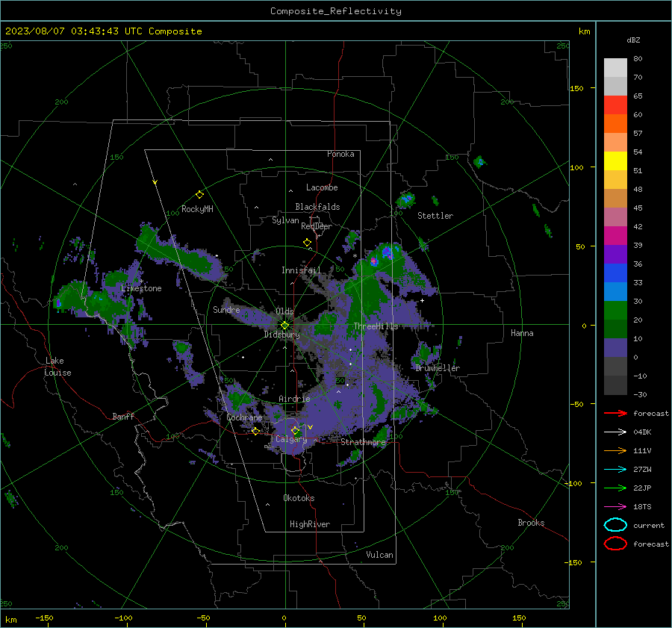Click the small echo cell northwest of Stettler
672x628 pixels.
(405, 200)
